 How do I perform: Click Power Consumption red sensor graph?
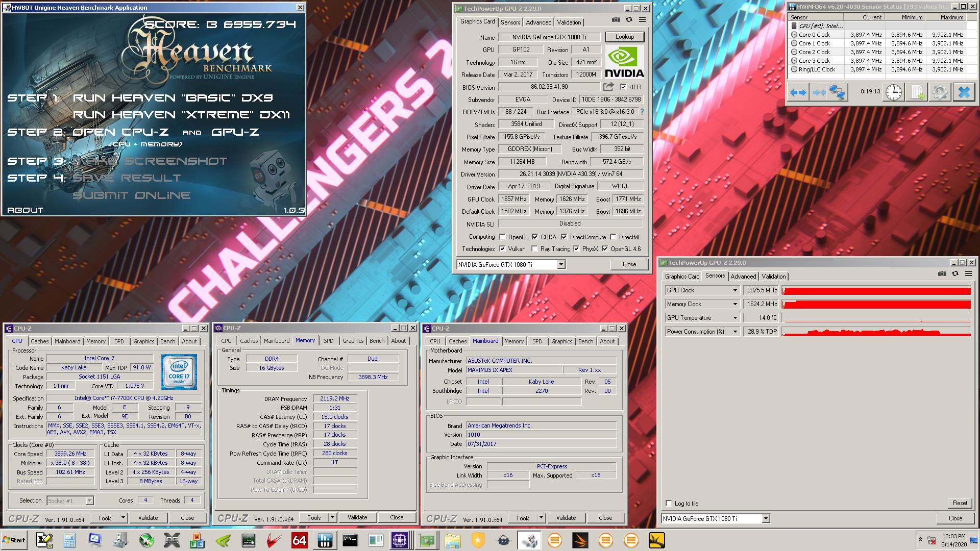pyautogui.click(x=876, y=332)
